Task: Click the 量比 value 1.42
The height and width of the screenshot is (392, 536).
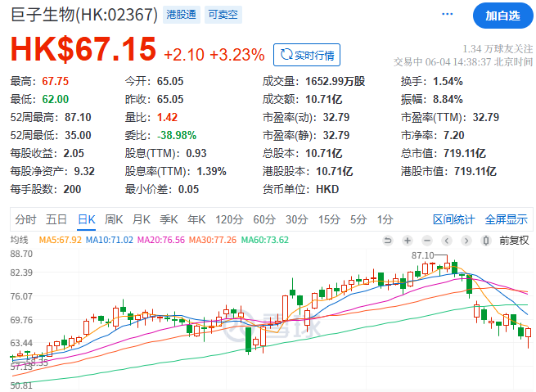Action: [167, 118]
